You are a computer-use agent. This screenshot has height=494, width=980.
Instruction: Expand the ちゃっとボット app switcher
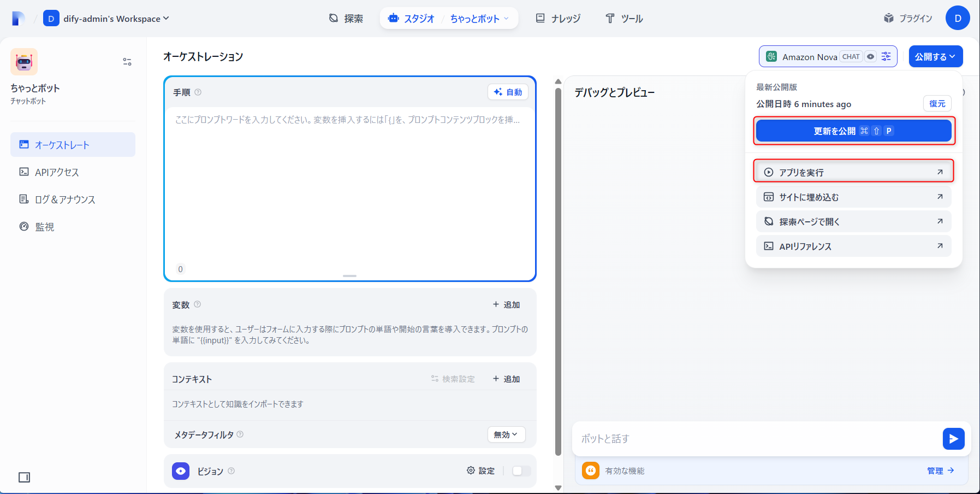click(x=479, y=19)
